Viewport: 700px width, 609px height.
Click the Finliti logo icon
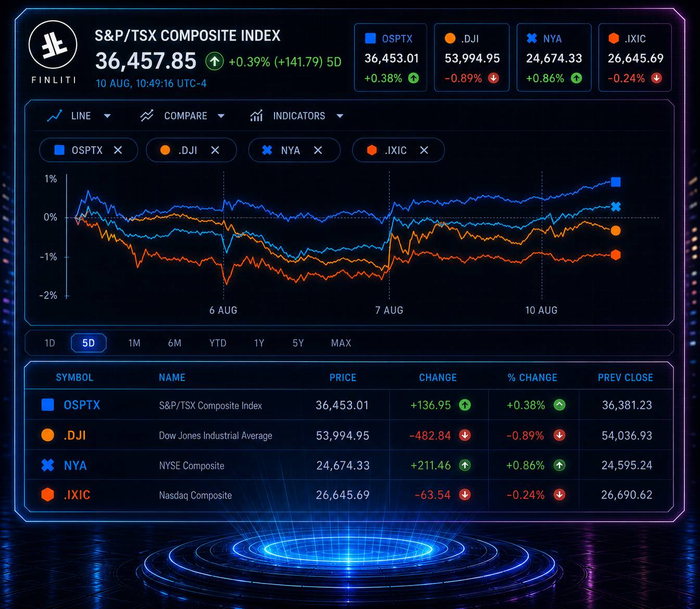[53, 44]
